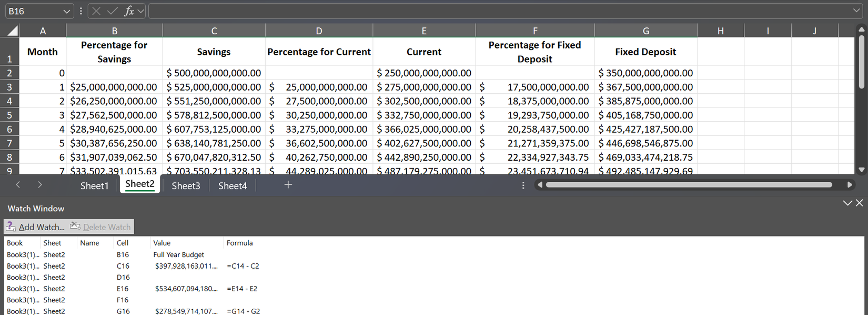868x315 pixels.
Task: Add a new sheet with plus icon
Action: (x=288, y=185)
